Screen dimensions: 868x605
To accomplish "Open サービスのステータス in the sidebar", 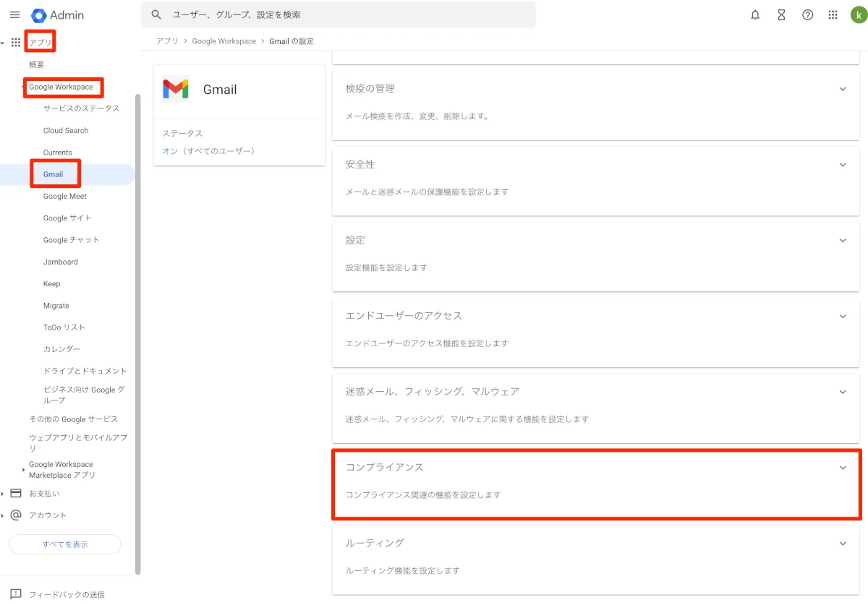I will pos(81,108).
